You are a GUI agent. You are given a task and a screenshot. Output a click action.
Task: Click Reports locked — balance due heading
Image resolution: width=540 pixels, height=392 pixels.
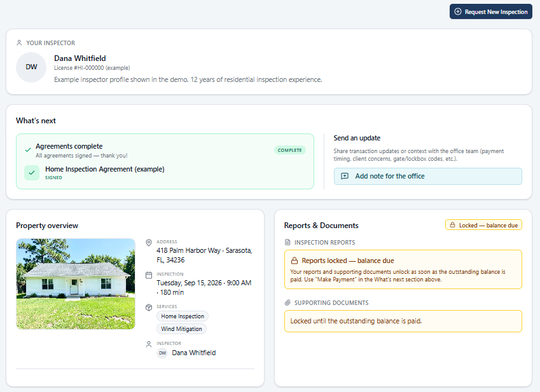pyautogui.click(x=348, y=260)
